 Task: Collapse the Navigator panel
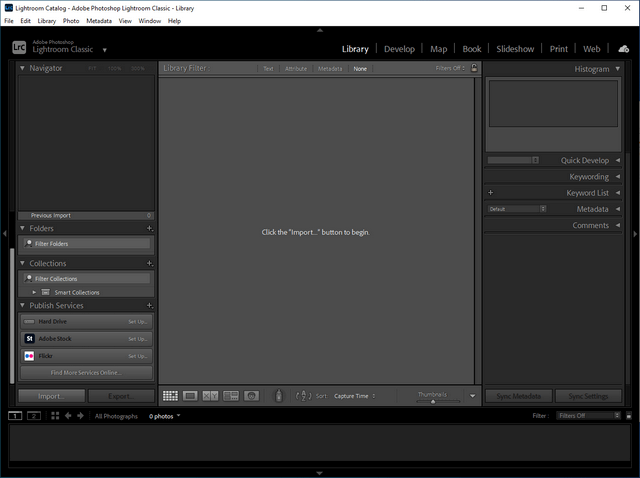tap(22, 68)
